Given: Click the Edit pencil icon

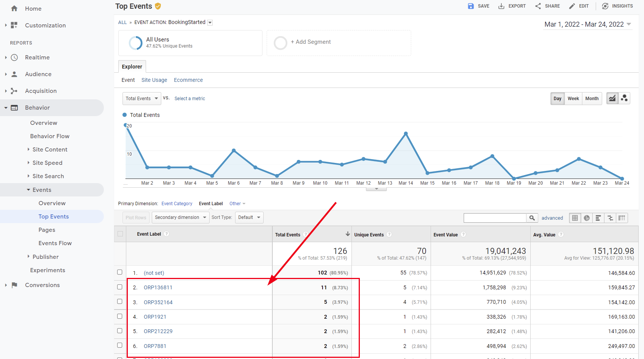Looking at the screenshot, I should coord(572,6).
